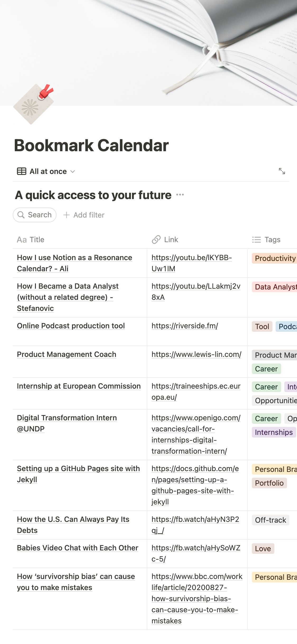297x644 pixels.
Task: Open the riverside.fm link
Action: [185, 326]
